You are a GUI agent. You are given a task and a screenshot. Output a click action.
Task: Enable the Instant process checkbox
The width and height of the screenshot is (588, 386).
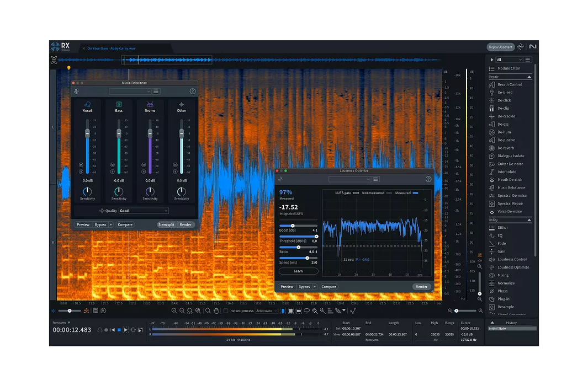click(225, 310)
